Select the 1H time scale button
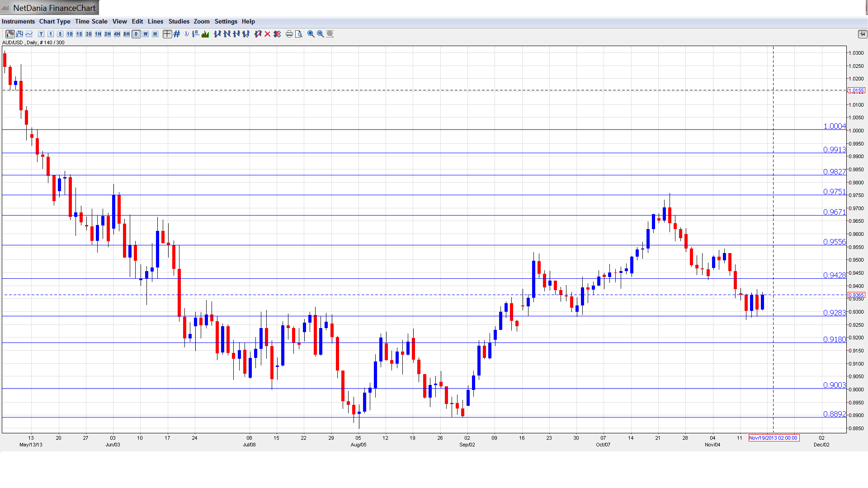The height and width of the screenshot is (488, 868). 98,34
